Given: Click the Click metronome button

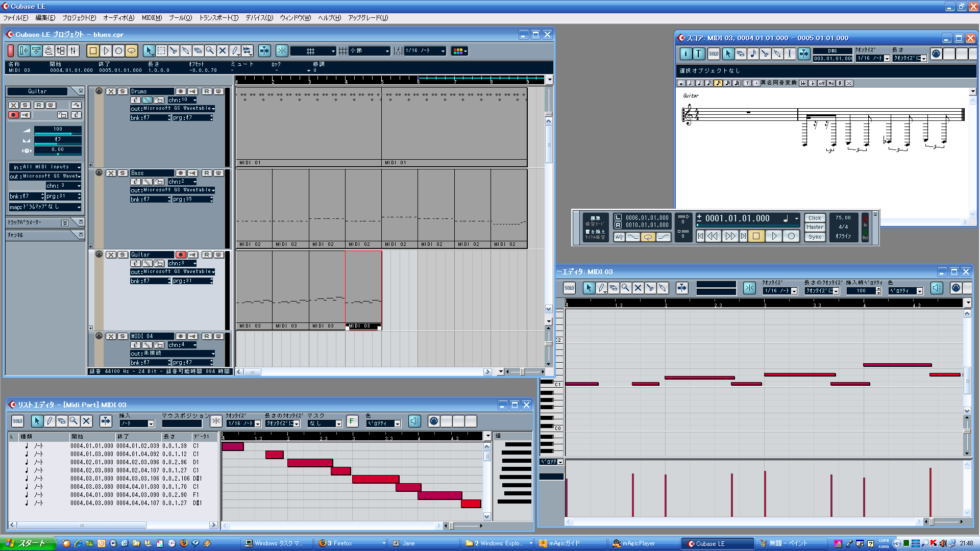Looking at the screenshot, I should pos(815,218).
